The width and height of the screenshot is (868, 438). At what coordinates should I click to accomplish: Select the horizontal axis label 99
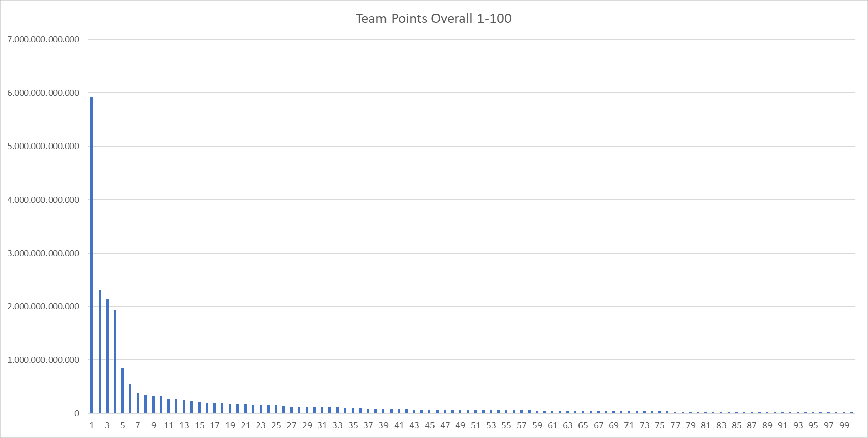click(844, 425)
